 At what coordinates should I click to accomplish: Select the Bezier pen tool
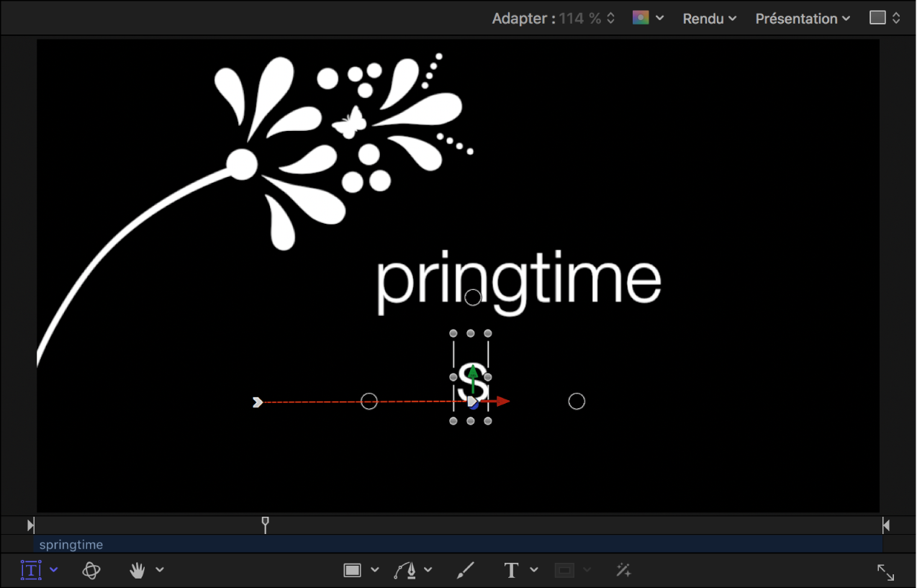(x=406, y=570)
